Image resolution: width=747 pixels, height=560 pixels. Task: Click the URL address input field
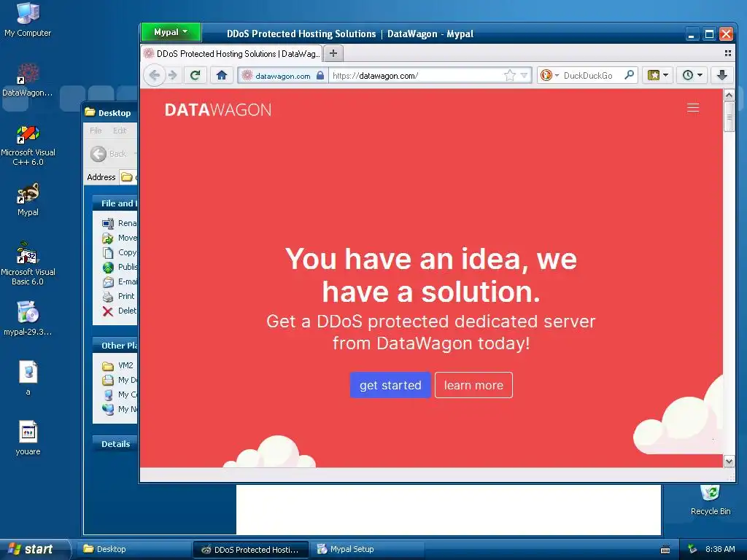point(417,75)
